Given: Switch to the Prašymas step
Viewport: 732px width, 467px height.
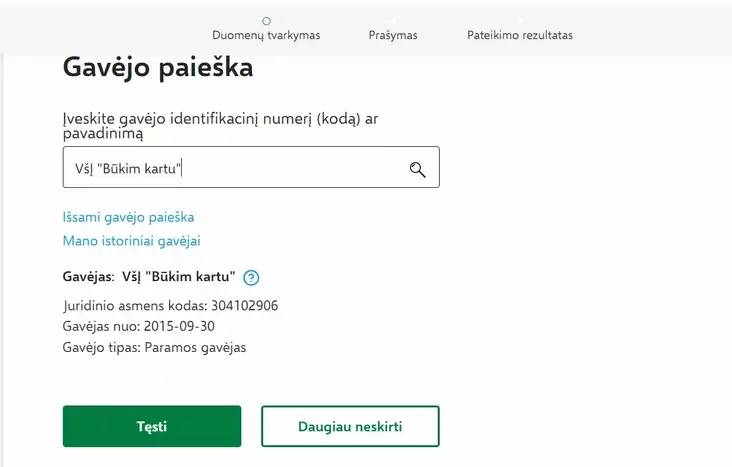Looking at the screenshot, I should point(393,35).
